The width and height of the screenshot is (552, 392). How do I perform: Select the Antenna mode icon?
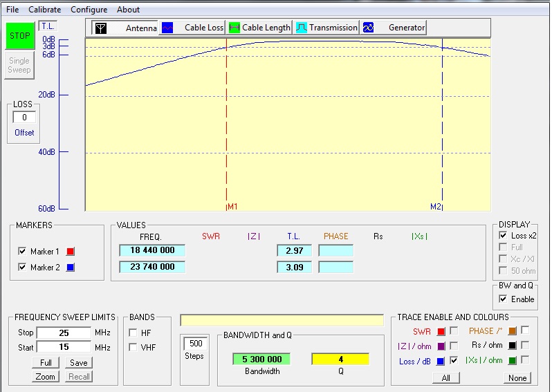click(101, 28)
